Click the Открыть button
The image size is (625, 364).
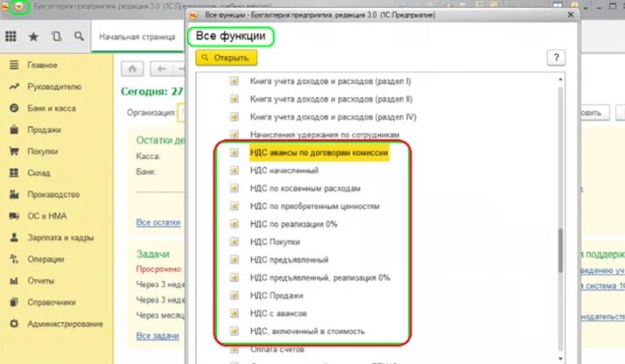click(x=226, y=58)
